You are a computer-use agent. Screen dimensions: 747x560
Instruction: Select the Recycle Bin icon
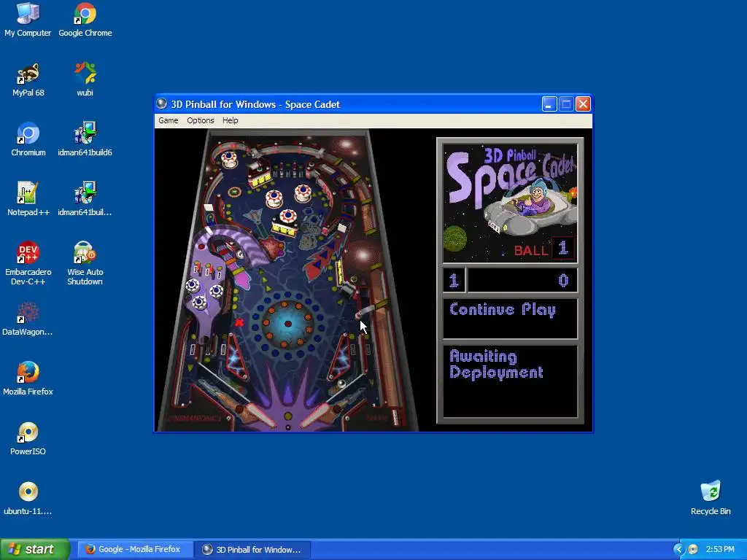[711, 498]
